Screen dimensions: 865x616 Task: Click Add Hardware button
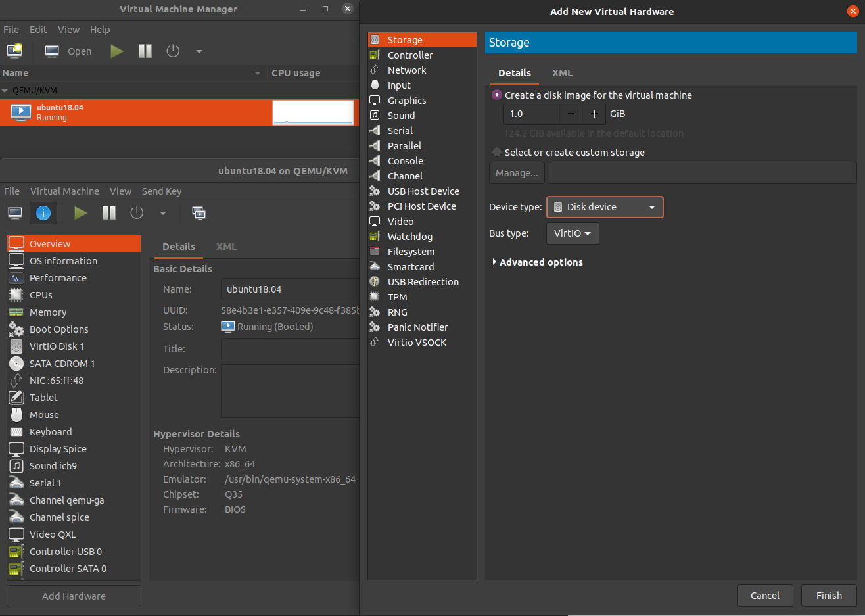click(74, 596)
